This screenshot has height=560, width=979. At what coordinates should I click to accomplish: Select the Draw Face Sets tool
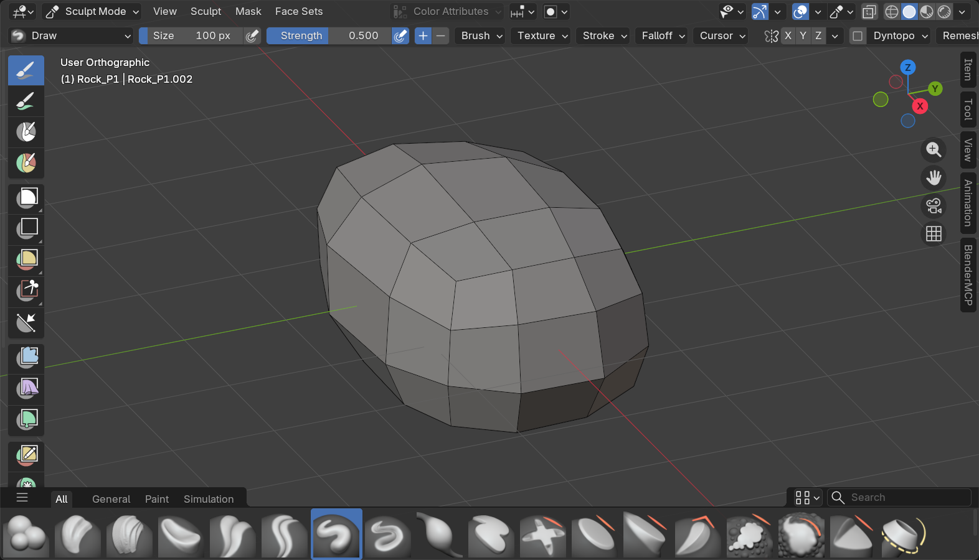[26, 163]
